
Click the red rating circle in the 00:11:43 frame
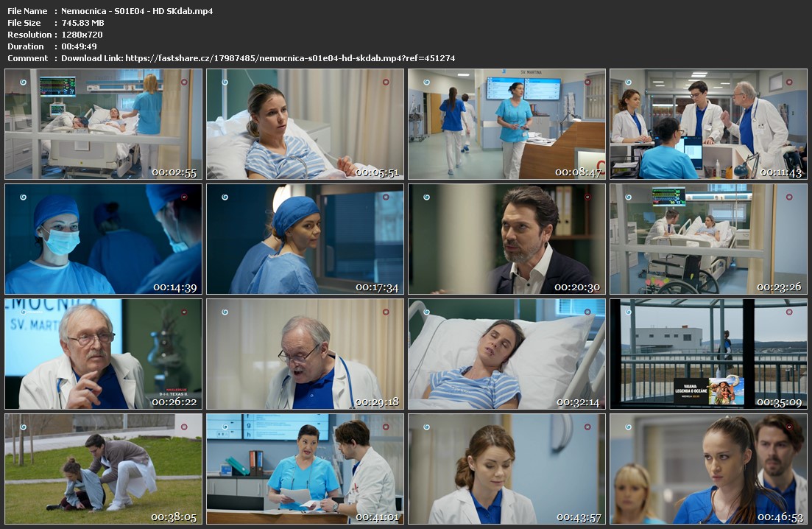pyautogui.click(x=789, y=82)
